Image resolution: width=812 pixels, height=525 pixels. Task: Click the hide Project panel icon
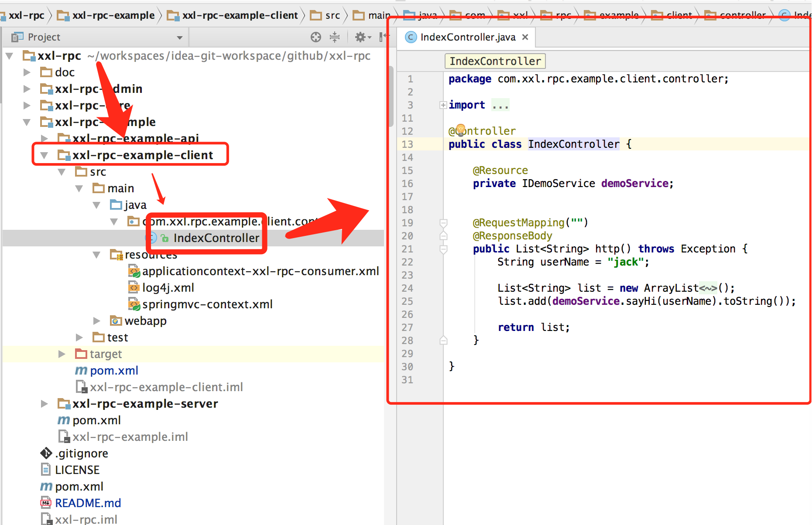click(x=383, y=37)
